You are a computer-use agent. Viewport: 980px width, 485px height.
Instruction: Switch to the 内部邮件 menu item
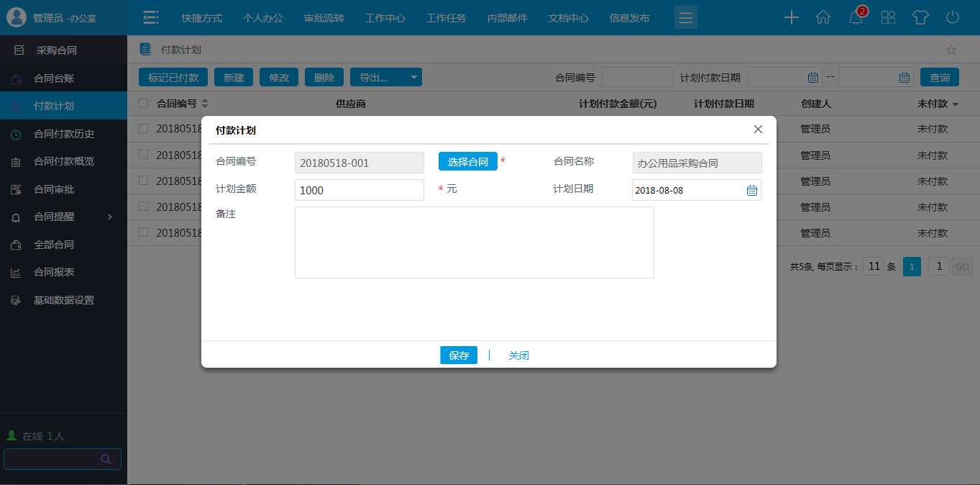point(506,18)
